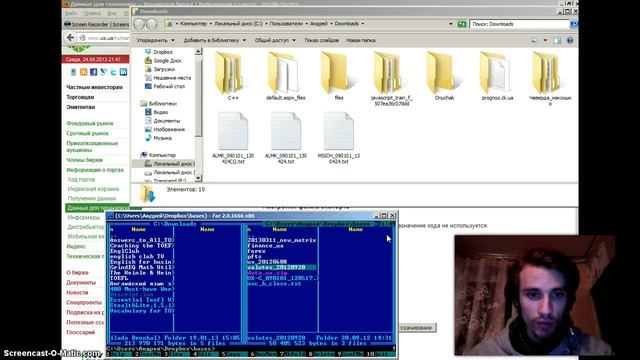640x360 pixels.
Task: Open Документы link on website sidebar
Action: point(81,282)
